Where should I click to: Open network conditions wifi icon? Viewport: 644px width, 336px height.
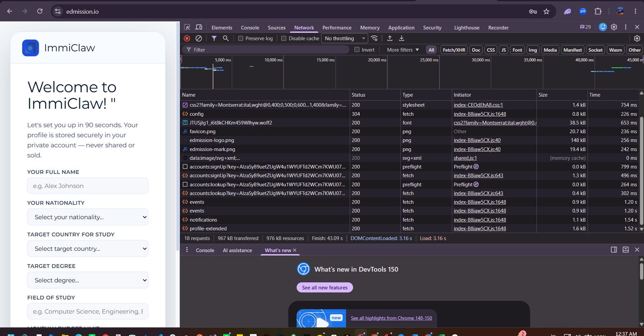pos(374,38)
